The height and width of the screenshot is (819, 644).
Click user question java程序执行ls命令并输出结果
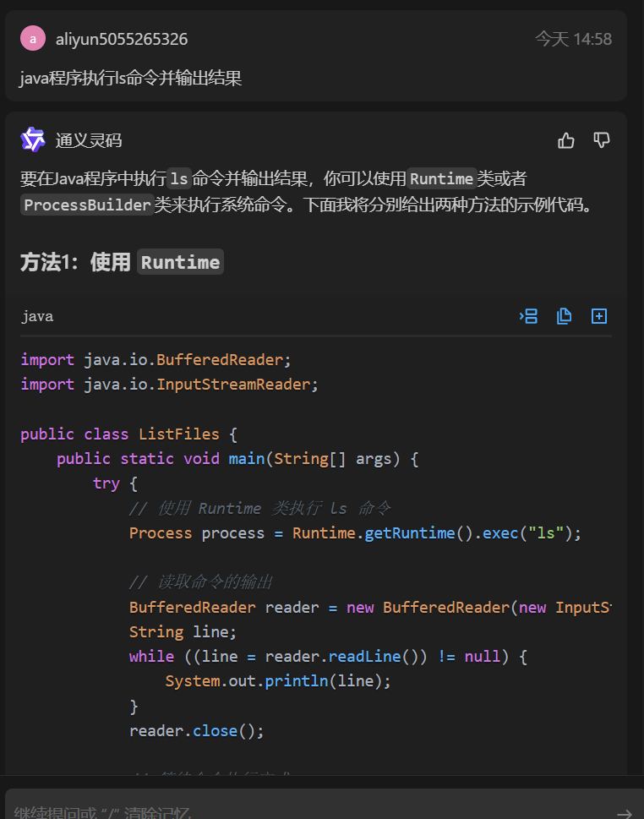pos(131,79)
